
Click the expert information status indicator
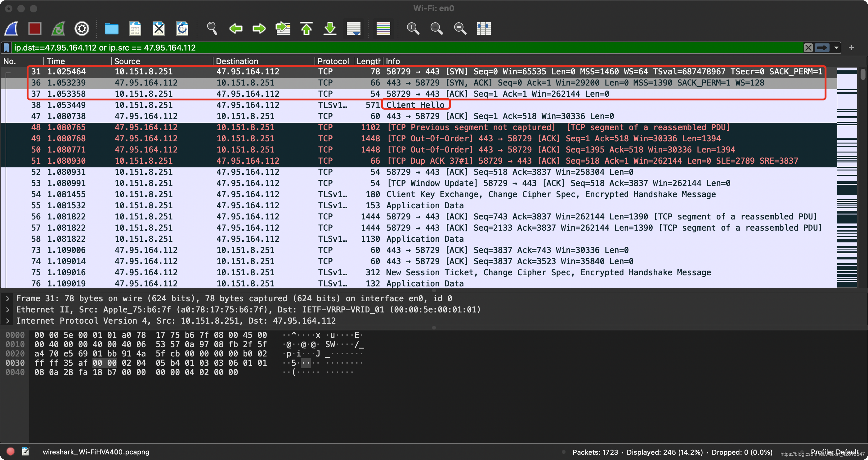coord(11,452)
